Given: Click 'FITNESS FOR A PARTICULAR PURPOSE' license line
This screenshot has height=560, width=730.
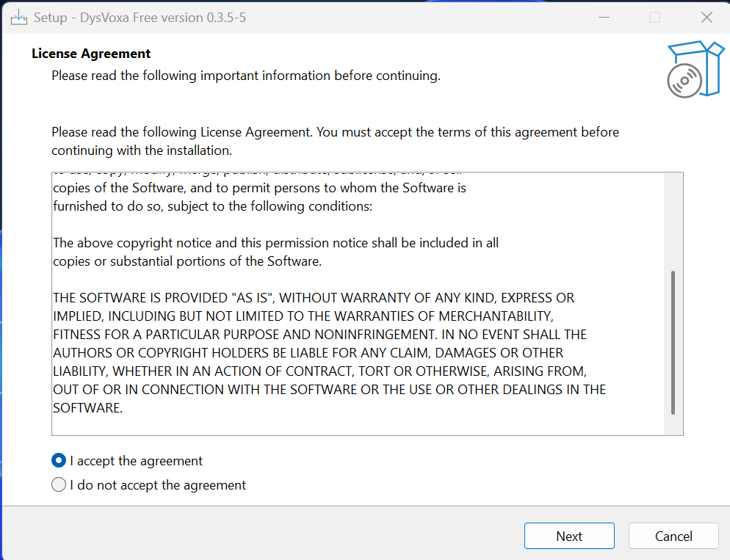Looking at the screenshot, I should [x=319, y=335].
